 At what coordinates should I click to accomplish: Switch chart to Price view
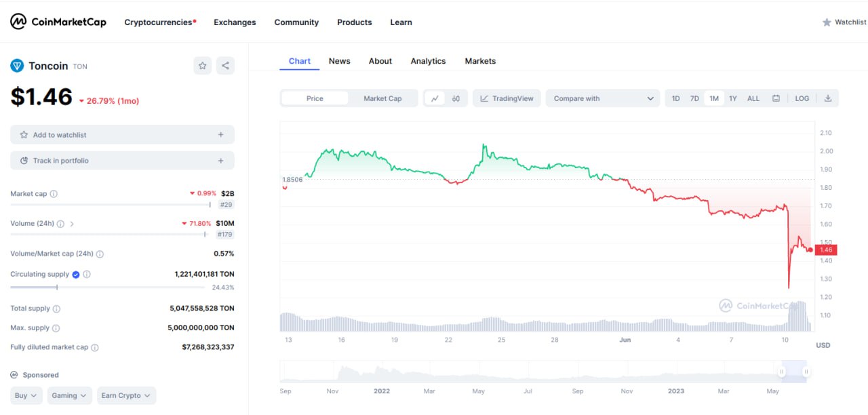point(315,98)
